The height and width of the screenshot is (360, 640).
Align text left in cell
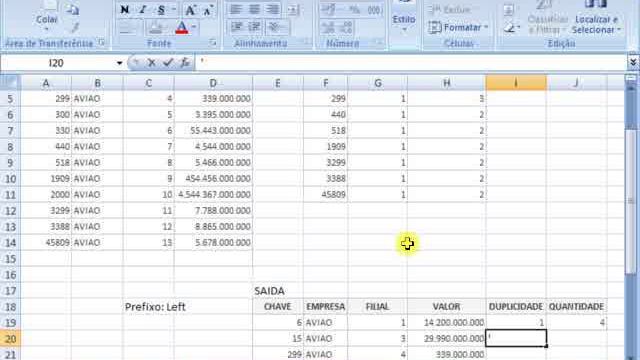tap(236, 9)
